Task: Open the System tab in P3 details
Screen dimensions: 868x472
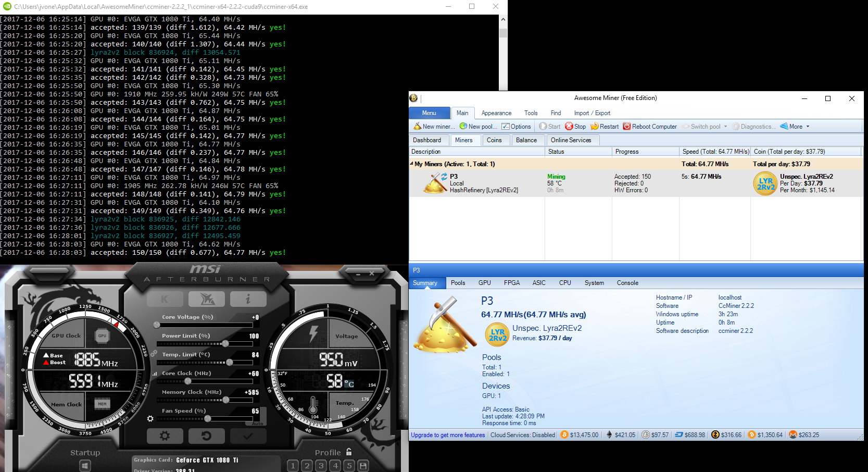Action: pyautogui.click(x=594, y=283)
